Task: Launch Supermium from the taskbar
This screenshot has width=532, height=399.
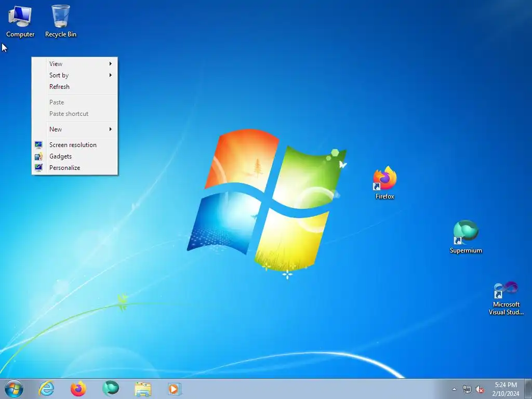Action: pyautogui.click(x=111, y=389)
